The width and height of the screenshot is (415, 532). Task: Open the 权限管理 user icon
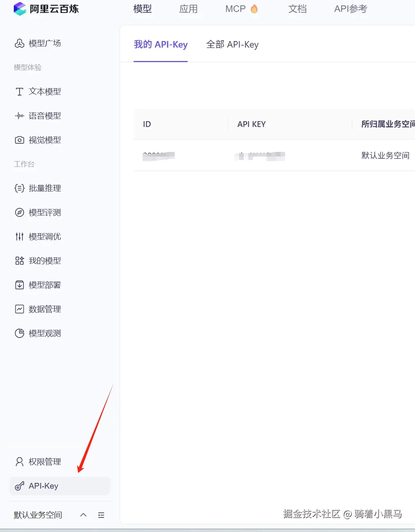[20, 462]
